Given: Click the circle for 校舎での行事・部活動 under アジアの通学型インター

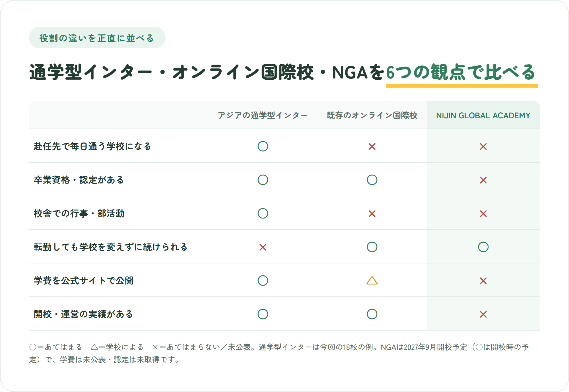Looking at the screenshot, I should pos(263,213).
